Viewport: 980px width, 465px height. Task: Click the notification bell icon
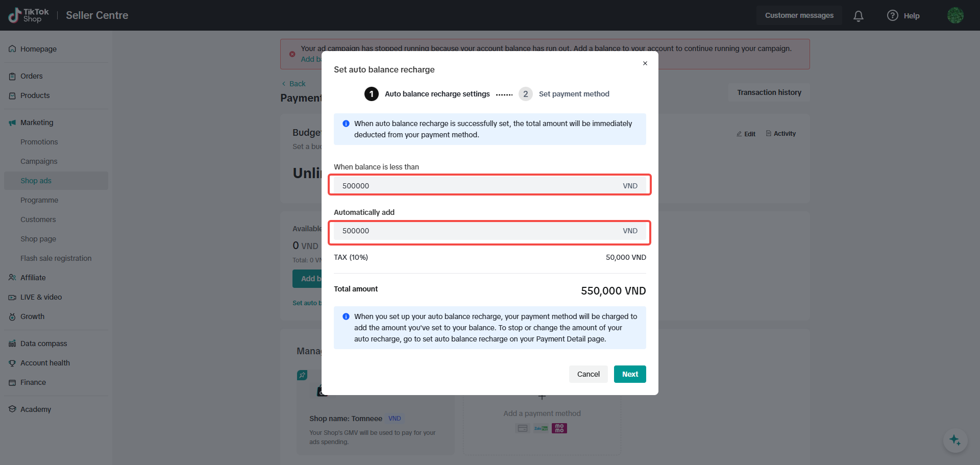point(859,16)
